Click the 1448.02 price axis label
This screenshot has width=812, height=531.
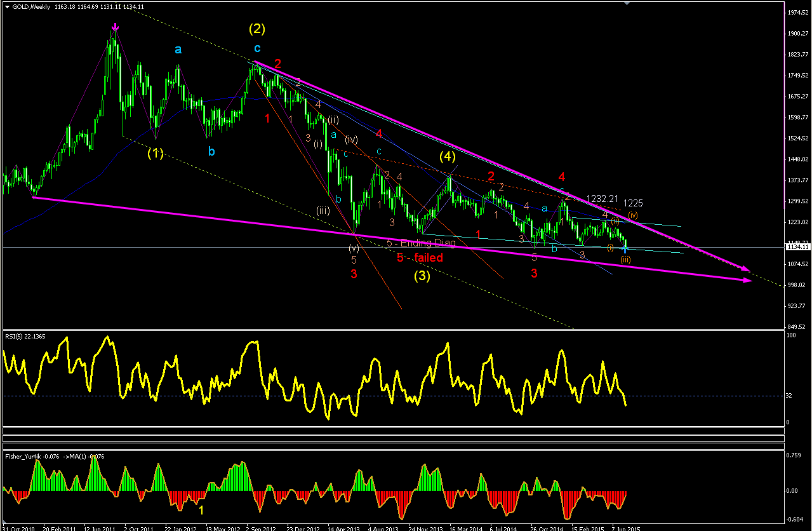(798, 159)
